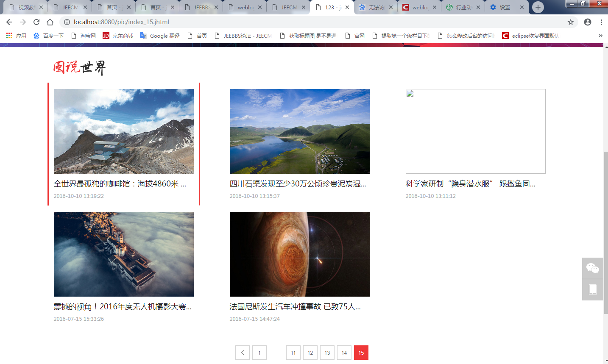Screen dimensions: 608x364
Task: Open article 科学家研制“隐身潜水服” title link
Action: click(471, 184)
